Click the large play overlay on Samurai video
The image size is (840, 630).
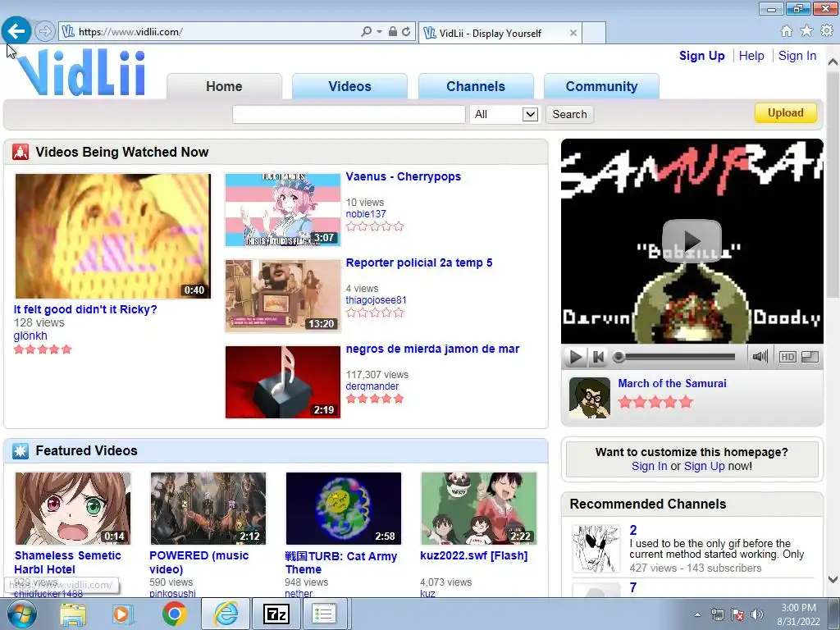pyautogui.click(x=692, y=240)
